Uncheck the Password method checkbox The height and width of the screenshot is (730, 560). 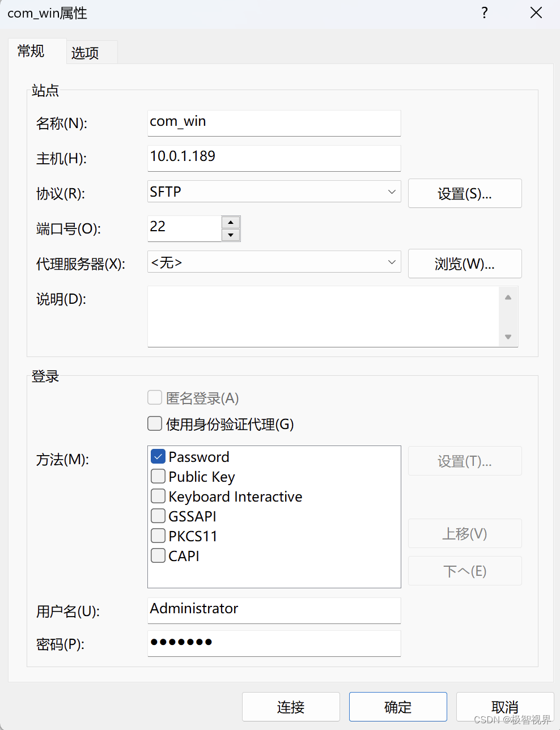pyautogui.click(x=158, y=456)
